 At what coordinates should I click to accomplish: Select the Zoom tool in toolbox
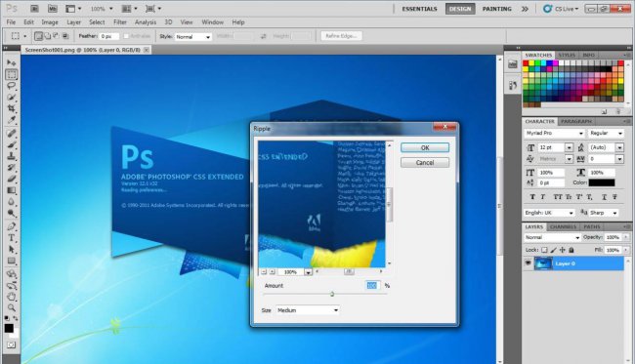coord(12,307)
